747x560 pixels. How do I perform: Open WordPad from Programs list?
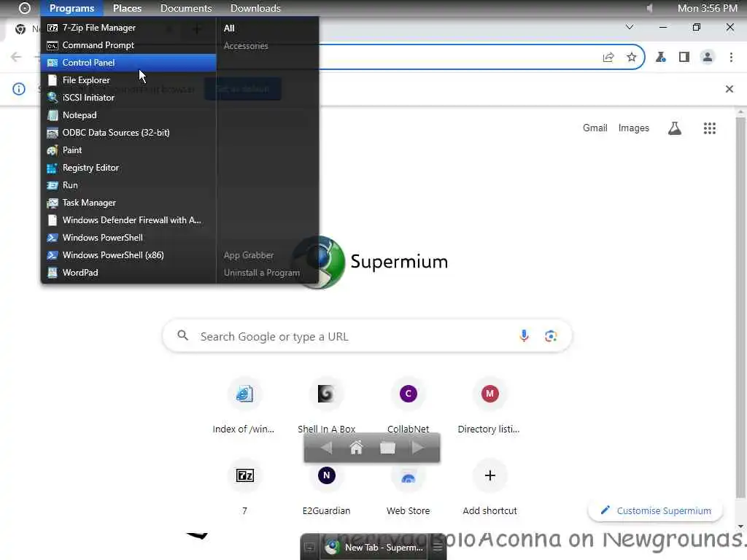point(128,273)
